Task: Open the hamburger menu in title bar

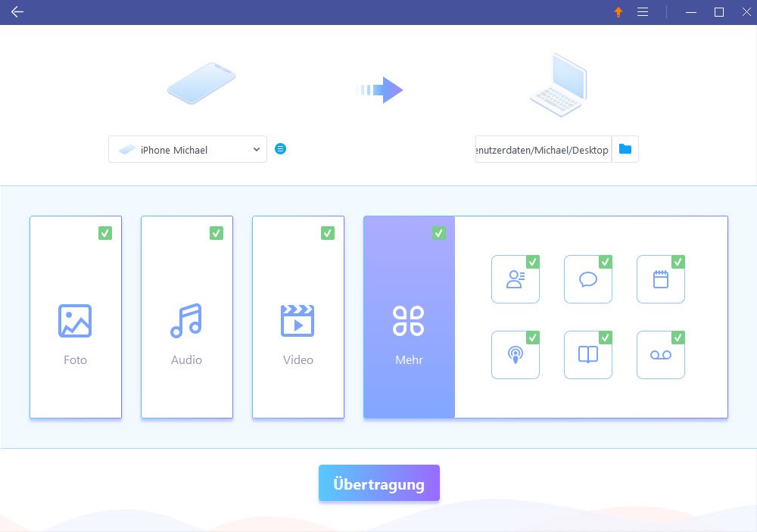Action: tap(643, 12)
